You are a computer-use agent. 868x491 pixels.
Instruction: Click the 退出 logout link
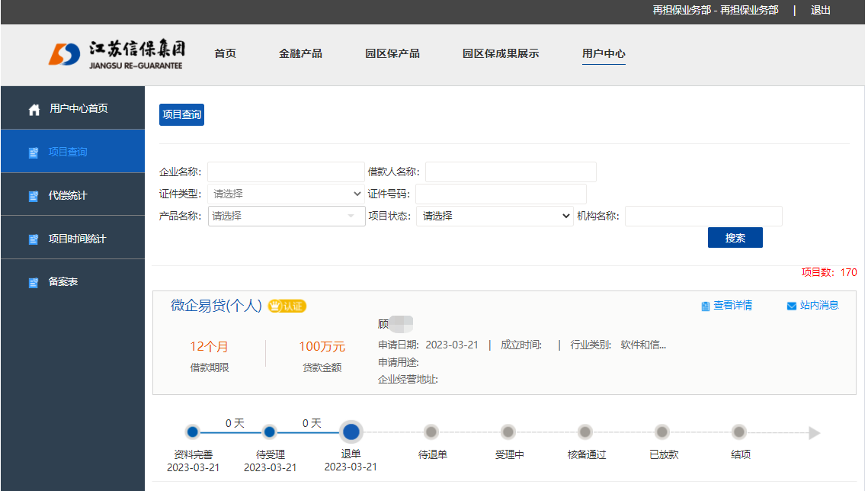821,11
